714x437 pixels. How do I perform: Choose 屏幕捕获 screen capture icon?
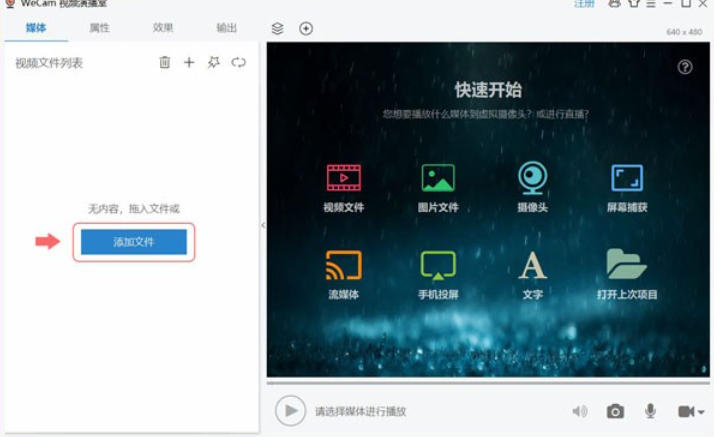click(627, 178)
